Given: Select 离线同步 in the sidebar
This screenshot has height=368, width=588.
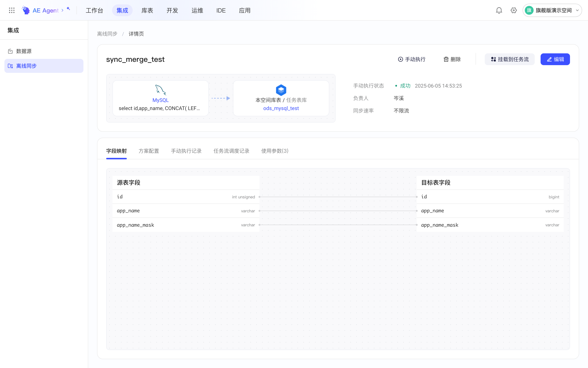Looking at the screenshot, I should coord(44,66).
